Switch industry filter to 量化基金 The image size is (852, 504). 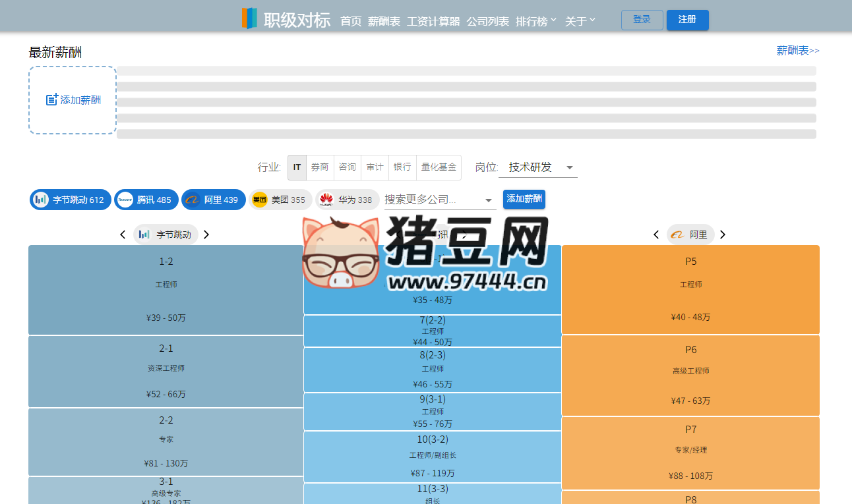click(x=438, y=167)
